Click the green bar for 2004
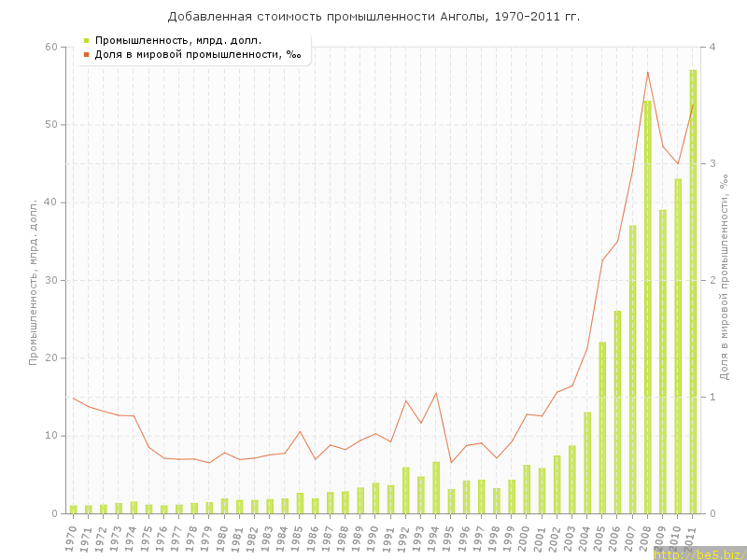Image resolution: width=747 pixels, height=560 pixels. [x=587, y=462]
